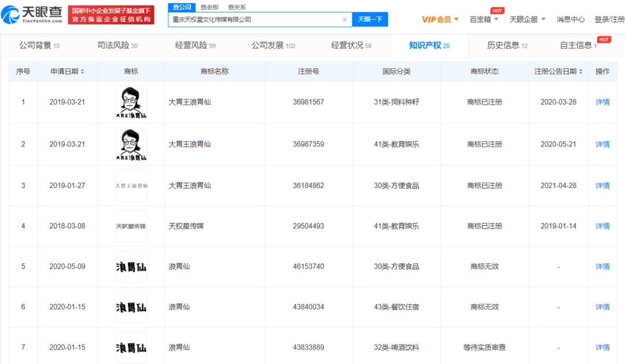The height and width of the screenshot is (364, 625).
Task: Open 浪胃仙 trademark image for 43833889
Action: point(131,348)
